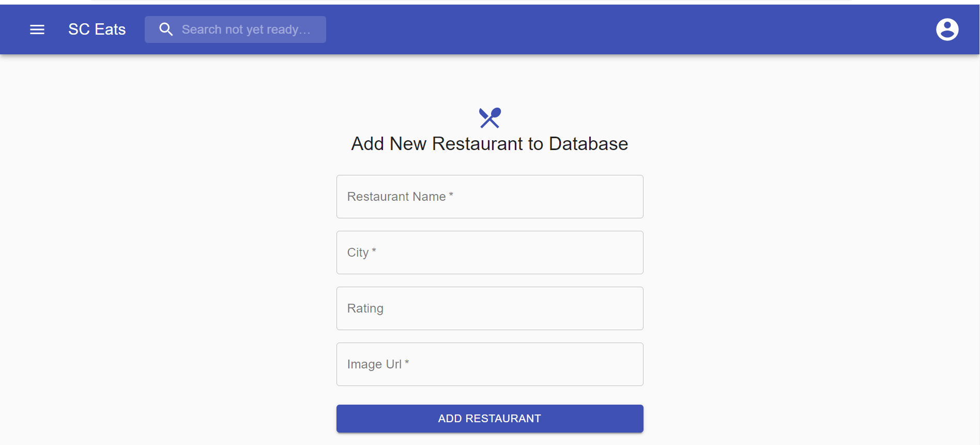Click the search bar placeholder text
The image size is (980, 445).
tap(247, 29)
